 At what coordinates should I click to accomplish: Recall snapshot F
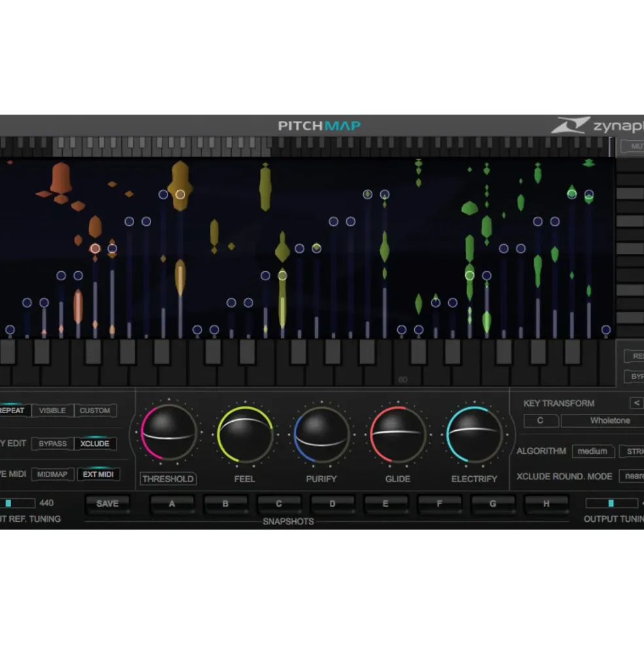click(x=439, y=504)
